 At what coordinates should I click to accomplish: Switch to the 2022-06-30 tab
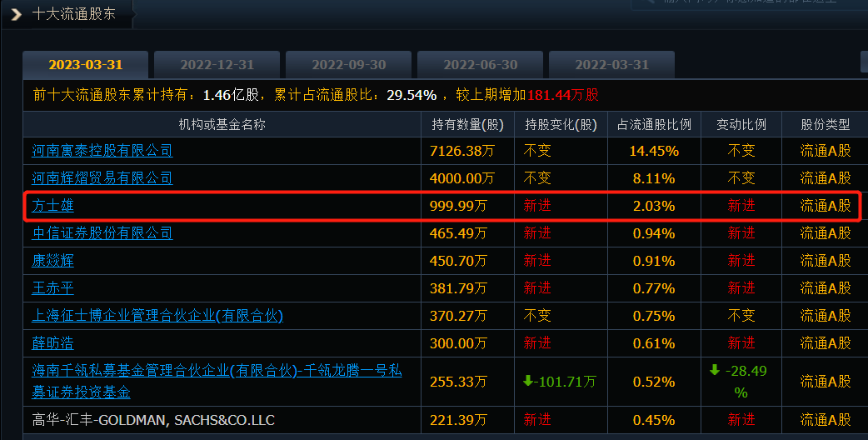pyautogui.click(x=480, y=65)
